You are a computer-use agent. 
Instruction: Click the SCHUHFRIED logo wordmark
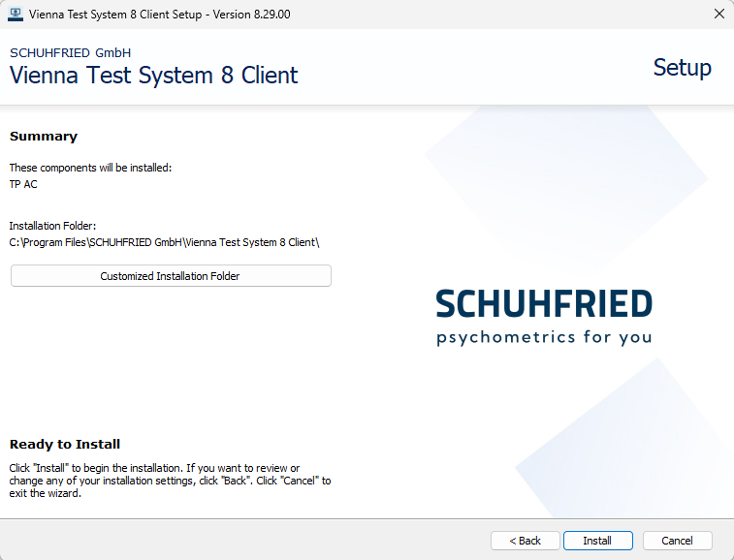543,304
